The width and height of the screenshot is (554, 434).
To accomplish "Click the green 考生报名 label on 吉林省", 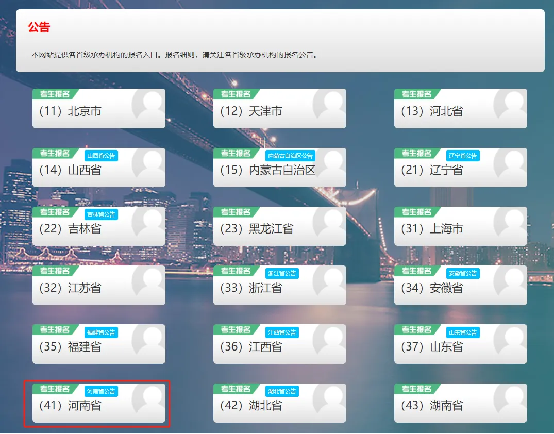I will pos(55,212).
